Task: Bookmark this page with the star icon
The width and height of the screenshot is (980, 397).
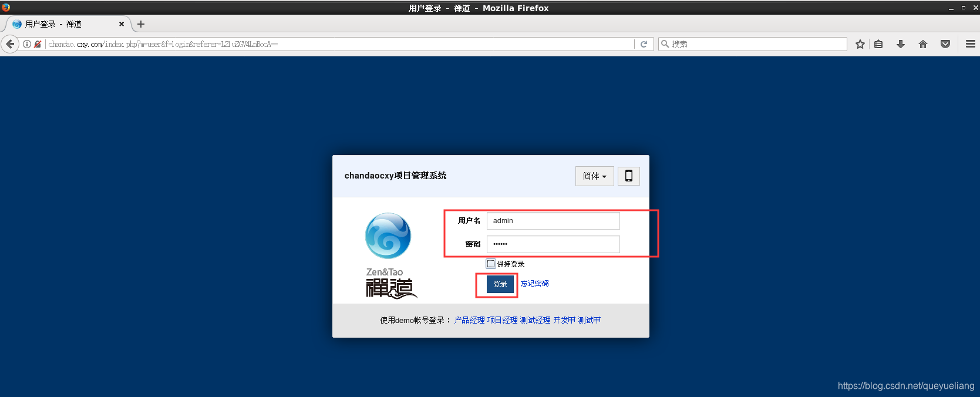Action: click(x=860, y=44)
